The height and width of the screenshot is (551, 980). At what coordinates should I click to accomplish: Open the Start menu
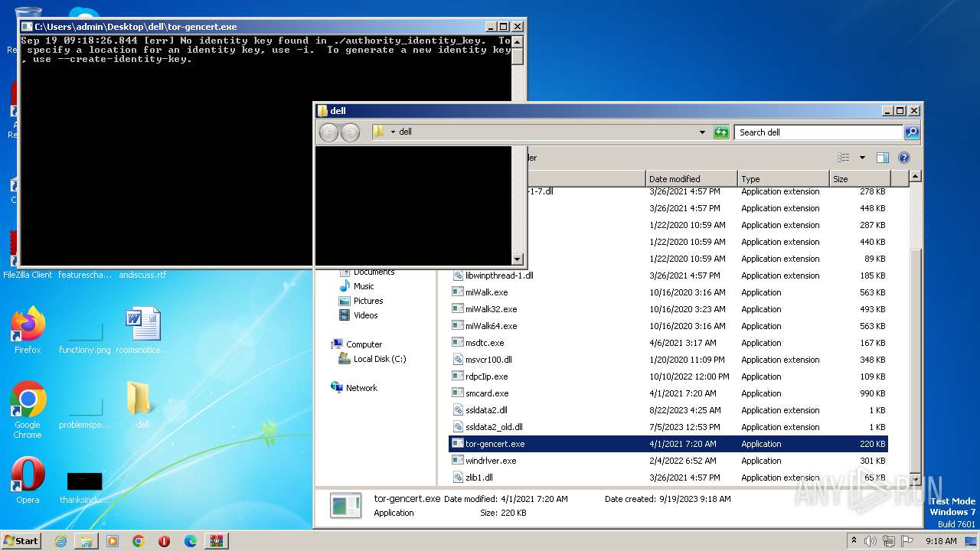point(21,540)
